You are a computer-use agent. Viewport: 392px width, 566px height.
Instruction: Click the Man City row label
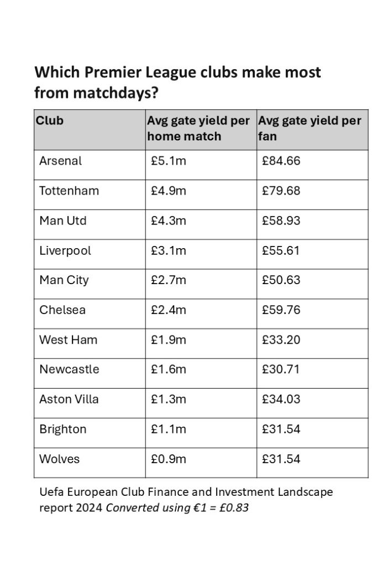[64, 280]
